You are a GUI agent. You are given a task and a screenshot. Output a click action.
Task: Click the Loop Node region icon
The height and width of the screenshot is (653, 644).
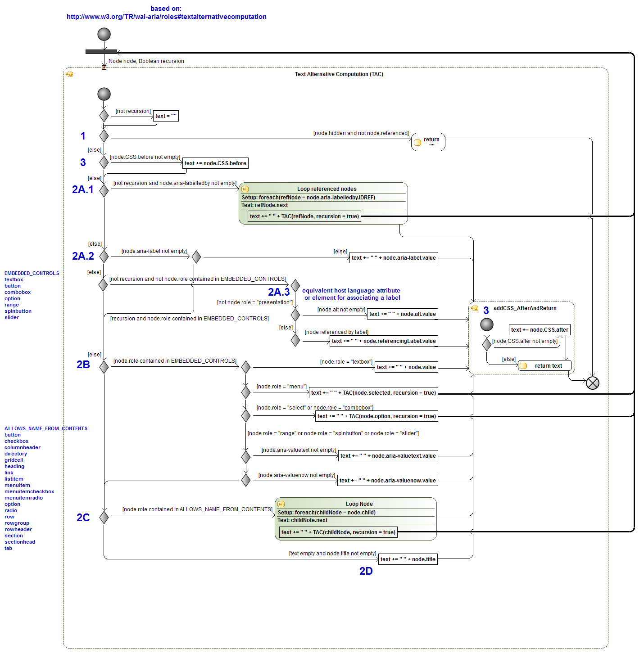pos(281,504)
